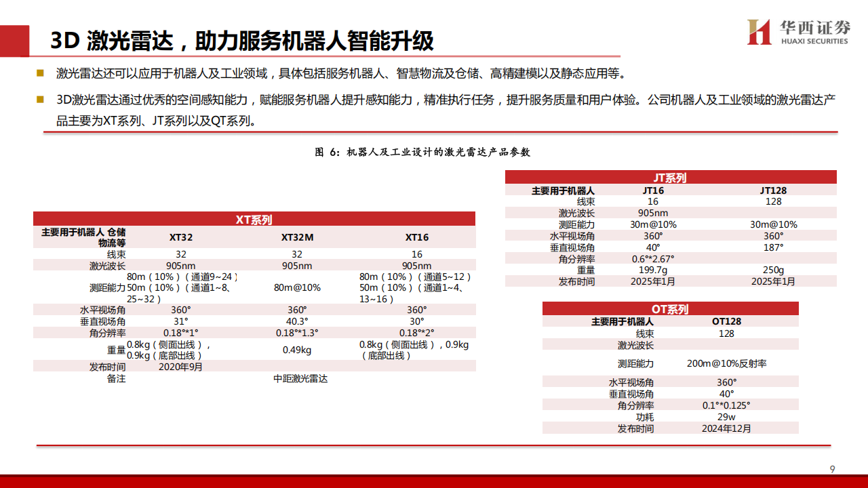This screenshot has height=488, width=868.
Task: Click the '2020年9月' release date cell
Action: [x=180, y=367]
